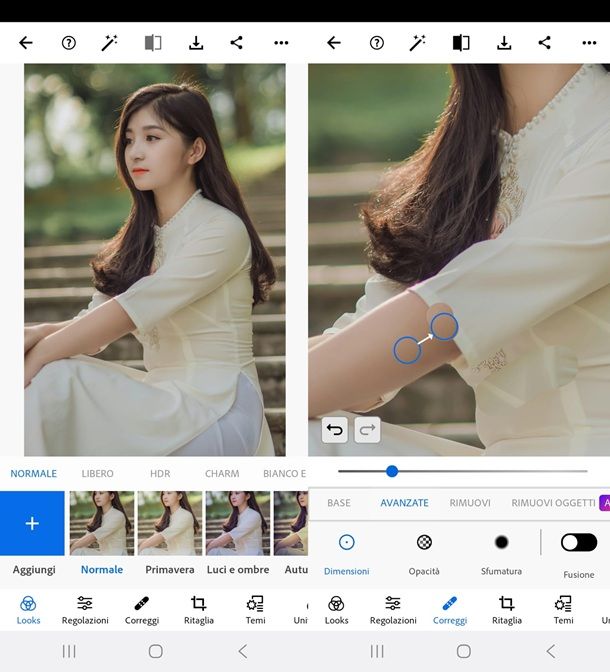The height and width of the screenshot is (672, 610).
Task: Tap the magic wand auto-enhance icon on left screen
Action: (x=110, y=43)
